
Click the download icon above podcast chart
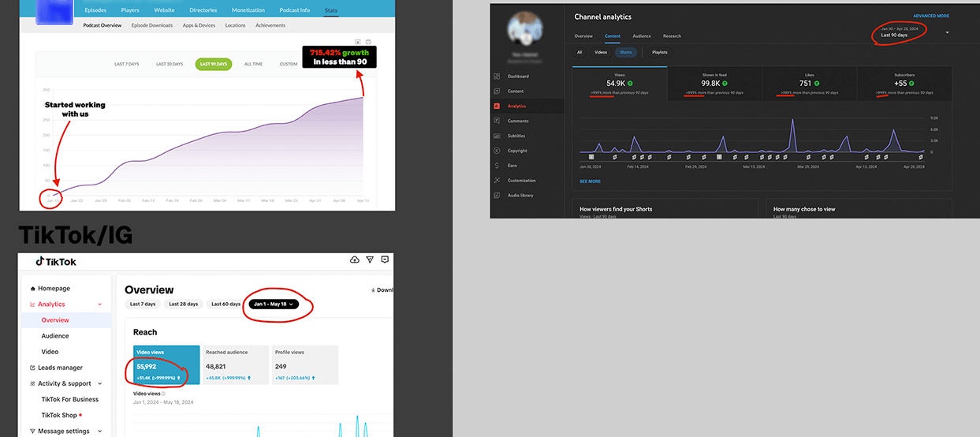click(358, 41)
